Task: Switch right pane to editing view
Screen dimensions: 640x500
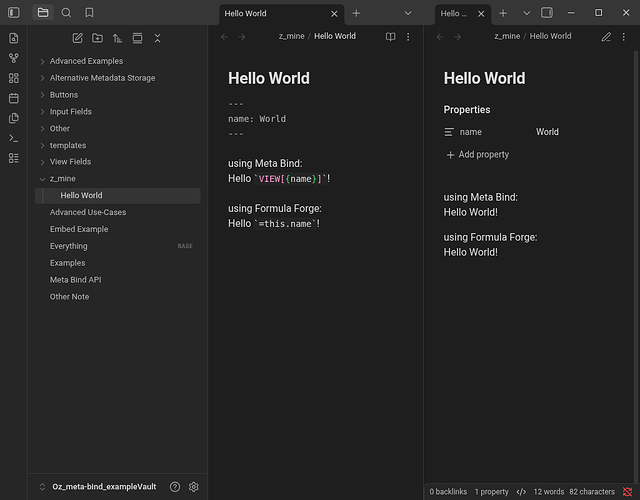Action: 606,37
